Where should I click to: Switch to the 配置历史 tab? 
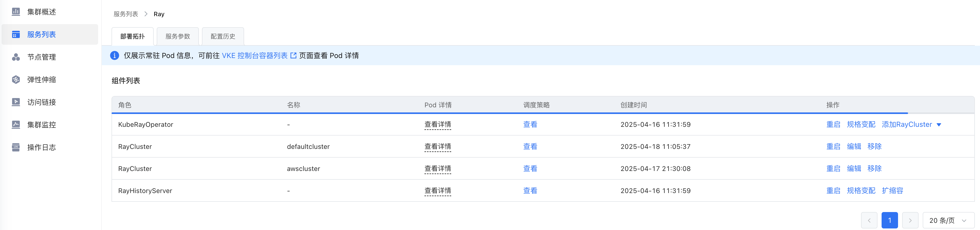point(223,36)
